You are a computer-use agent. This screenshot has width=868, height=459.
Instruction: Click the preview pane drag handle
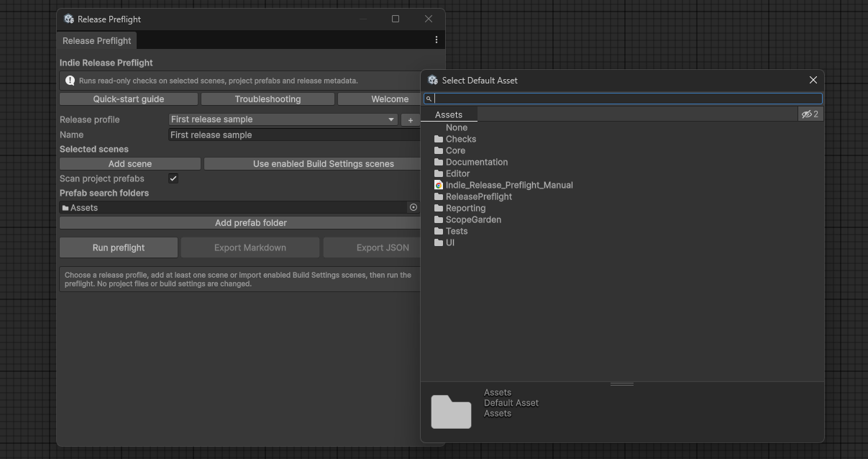(x=622, y=384)
